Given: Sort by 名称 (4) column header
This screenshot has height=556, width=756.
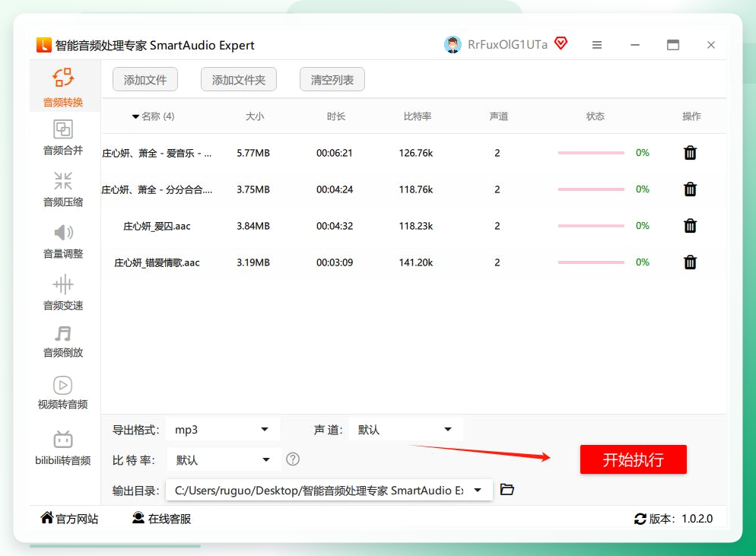Looking at the screenshot, I should tap(154, 116).
